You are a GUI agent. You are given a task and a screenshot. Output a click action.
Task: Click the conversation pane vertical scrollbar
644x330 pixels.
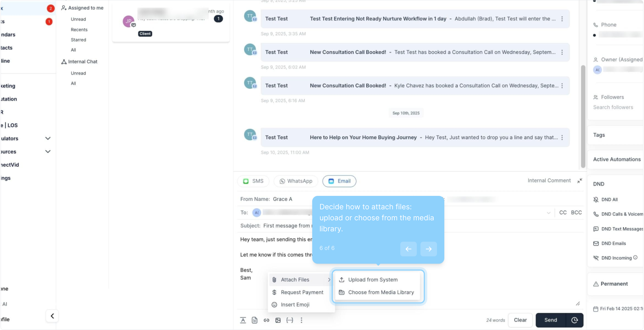pos(583,116)
